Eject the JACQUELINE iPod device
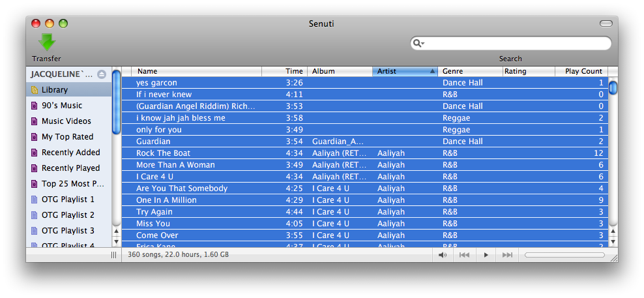Viewport: 644px width, 298px height. coord(102,74)
